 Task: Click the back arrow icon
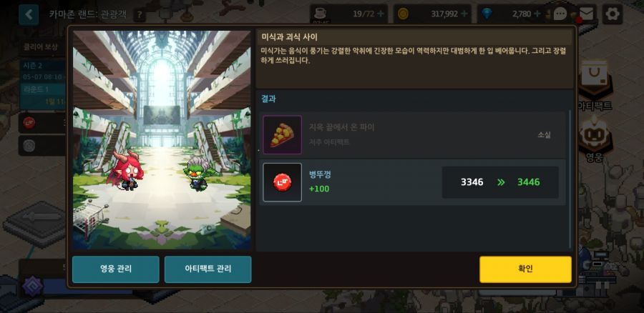point(29,15)
